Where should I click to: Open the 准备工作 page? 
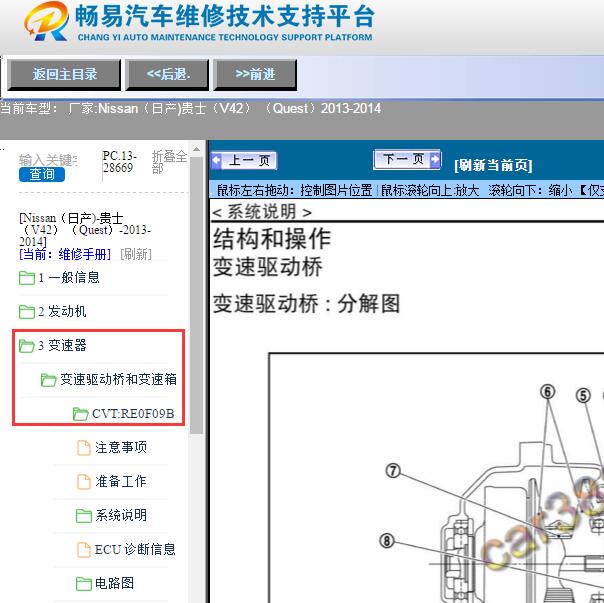click(x=121, y=482)
